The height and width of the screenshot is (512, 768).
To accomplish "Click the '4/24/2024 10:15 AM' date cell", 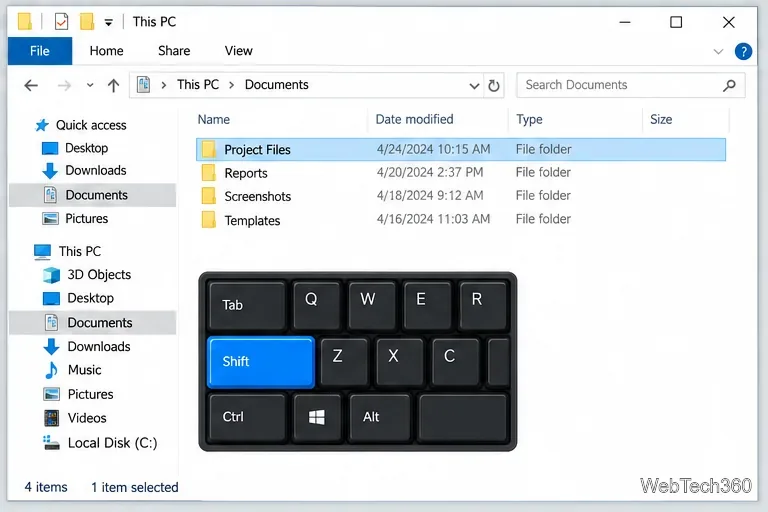I will (433, 149).
